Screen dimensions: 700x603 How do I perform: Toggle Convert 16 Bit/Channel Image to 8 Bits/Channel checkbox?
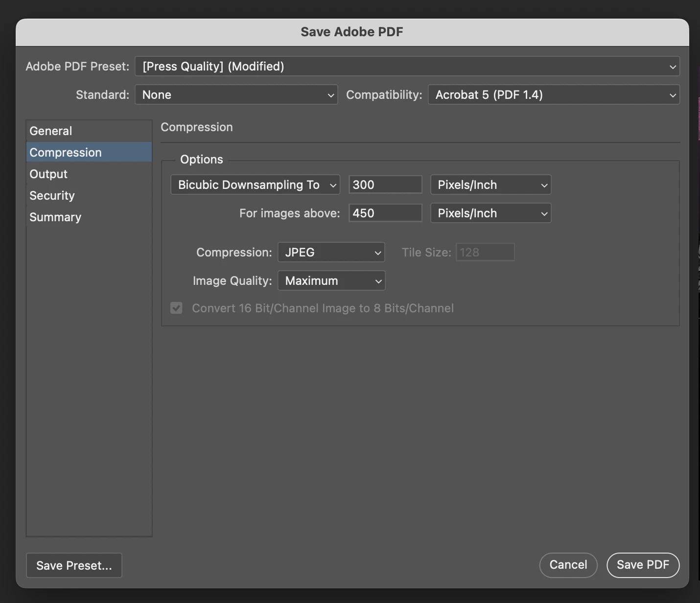click(x=176, y=308)
